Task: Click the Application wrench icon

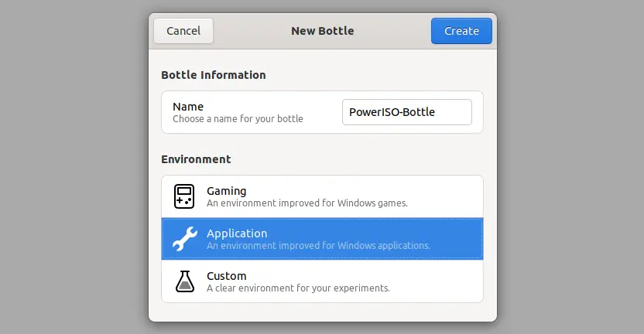Action: 185,239
